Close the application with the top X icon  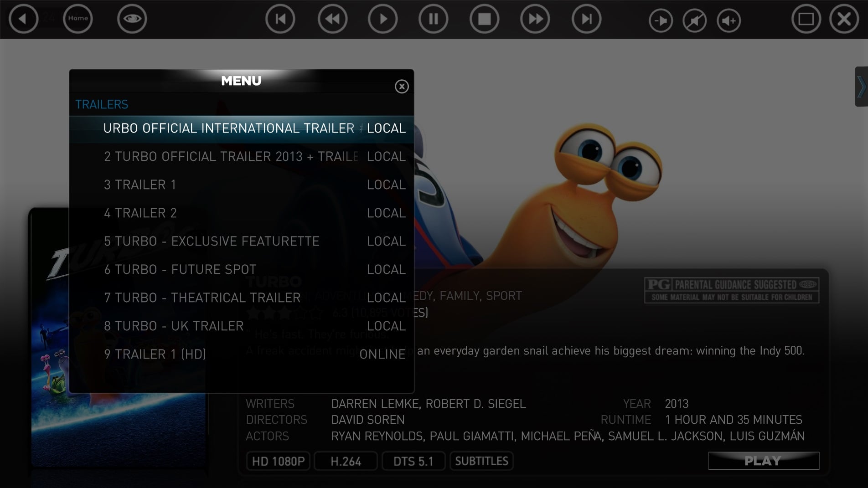844,19
